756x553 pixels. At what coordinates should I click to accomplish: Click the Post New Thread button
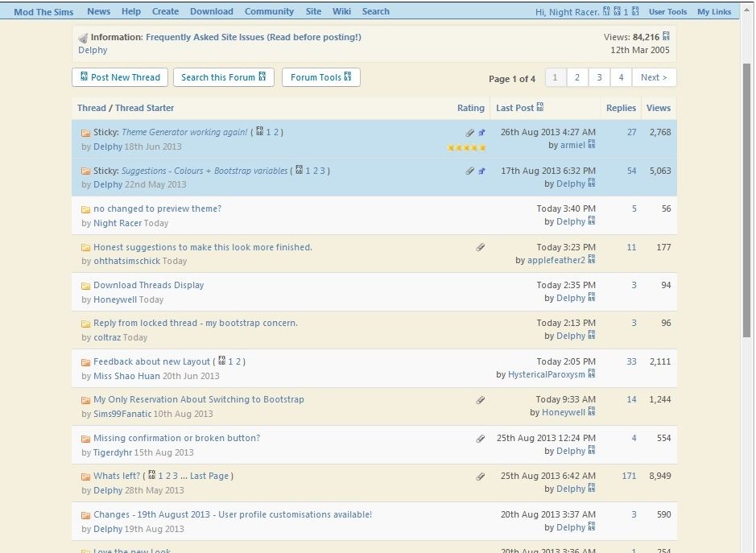(119, 77)
